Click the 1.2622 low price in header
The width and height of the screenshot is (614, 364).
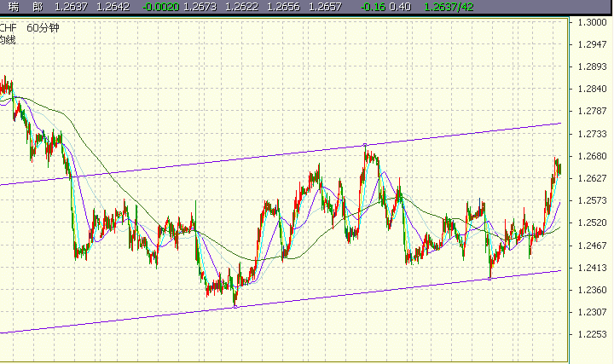(241, 7)
